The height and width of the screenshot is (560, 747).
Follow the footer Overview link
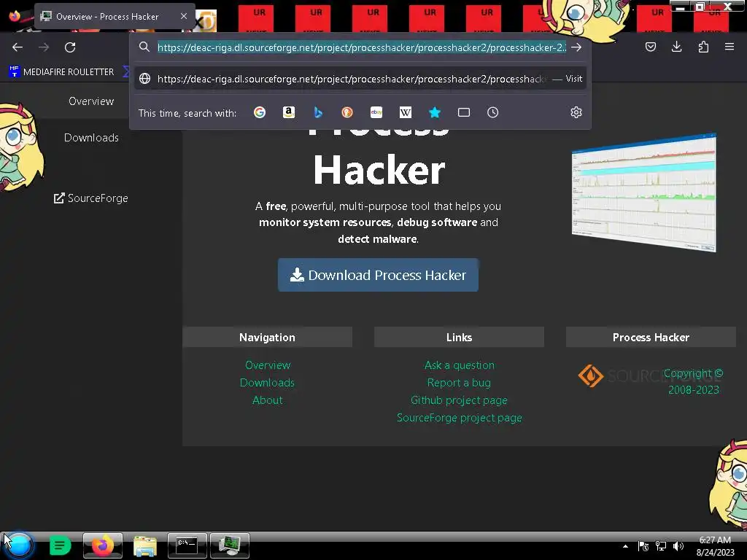[267, 365]
